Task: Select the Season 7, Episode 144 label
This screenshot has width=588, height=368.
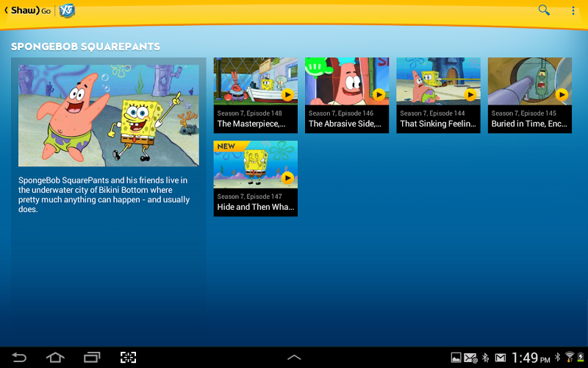Action: 432,113
